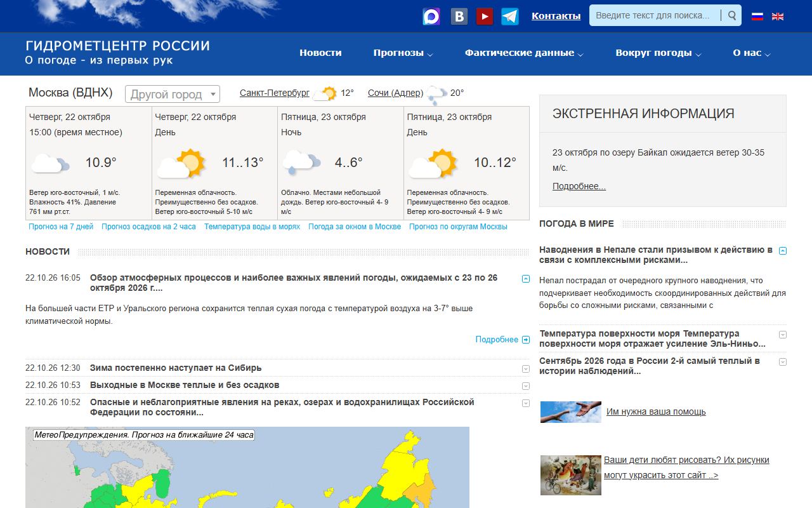812x508 pixels.
Task: Click the weather warnings map of Russia
Action: [247, 467]
